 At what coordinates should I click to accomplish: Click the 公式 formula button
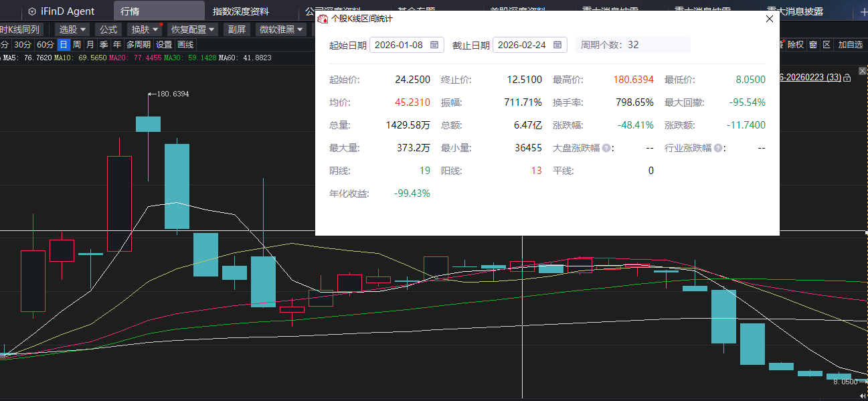(x=108, y=29)
